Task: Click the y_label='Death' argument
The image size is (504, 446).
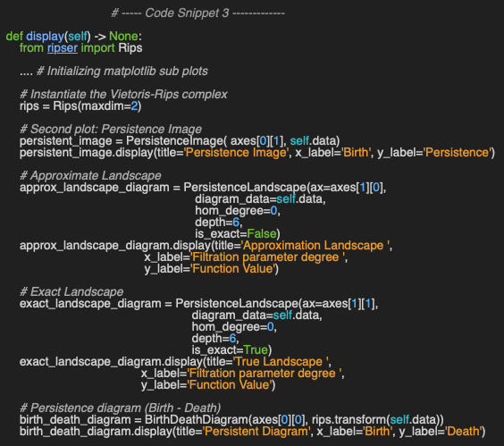Action: (441, 431)
